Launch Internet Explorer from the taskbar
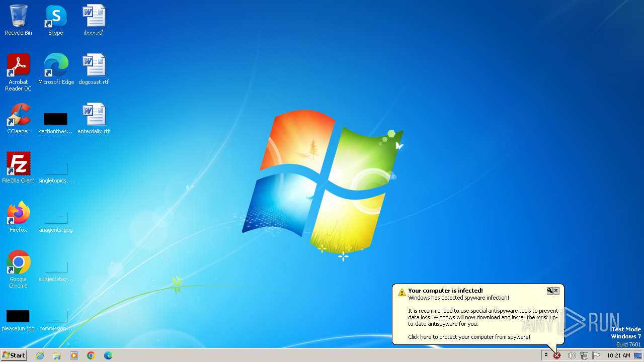The image size is (644, 362). point(40,355)
